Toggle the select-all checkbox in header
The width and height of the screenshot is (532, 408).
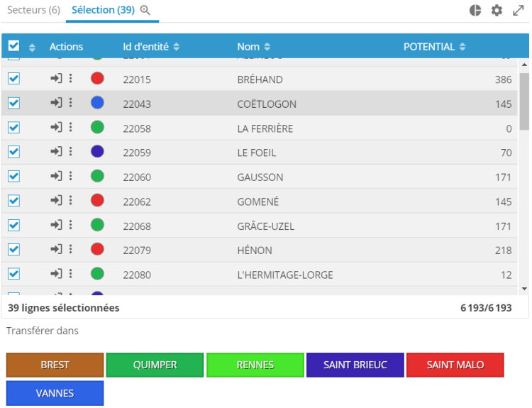[x=13, y=46]
